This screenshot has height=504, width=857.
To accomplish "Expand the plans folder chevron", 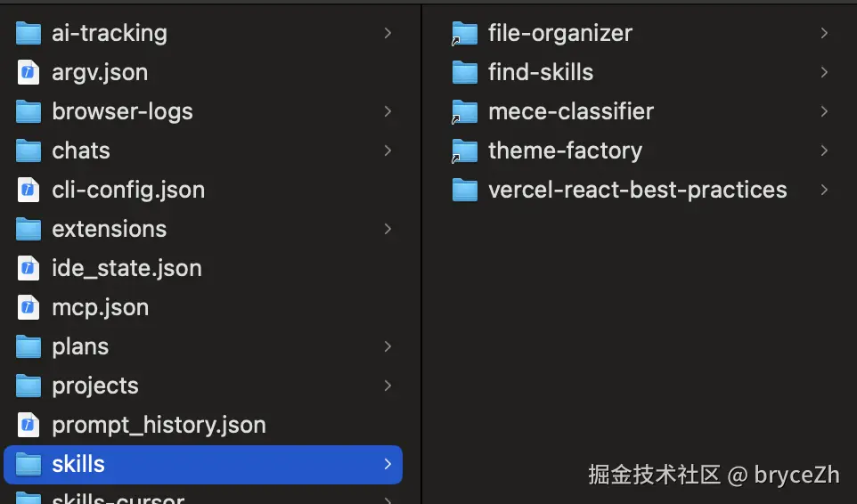I will (388, 346).
